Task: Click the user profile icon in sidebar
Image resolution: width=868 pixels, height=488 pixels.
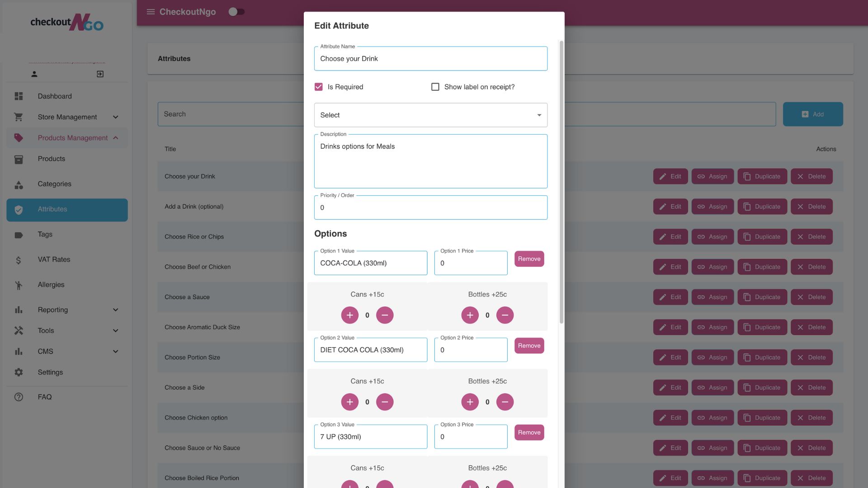Action: pos(34,74)
